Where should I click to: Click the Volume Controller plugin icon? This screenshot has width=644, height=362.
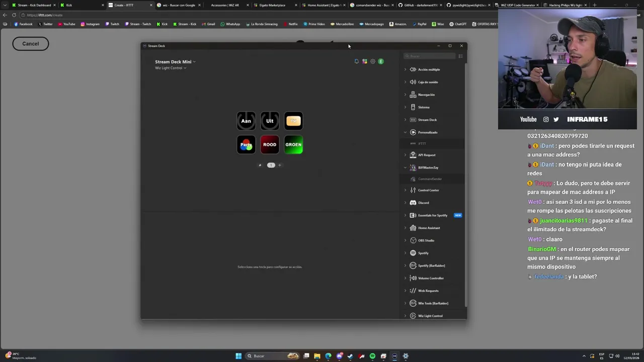click(413, 278)
